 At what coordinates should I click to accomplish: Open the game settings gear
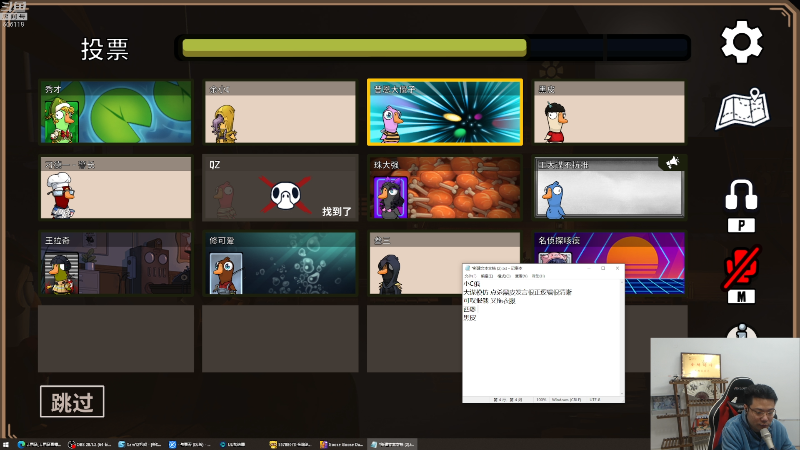tap(741, 42)
